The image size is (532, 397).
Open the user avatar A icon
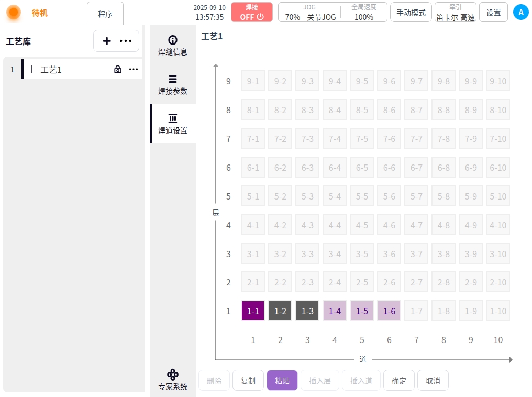520,13
